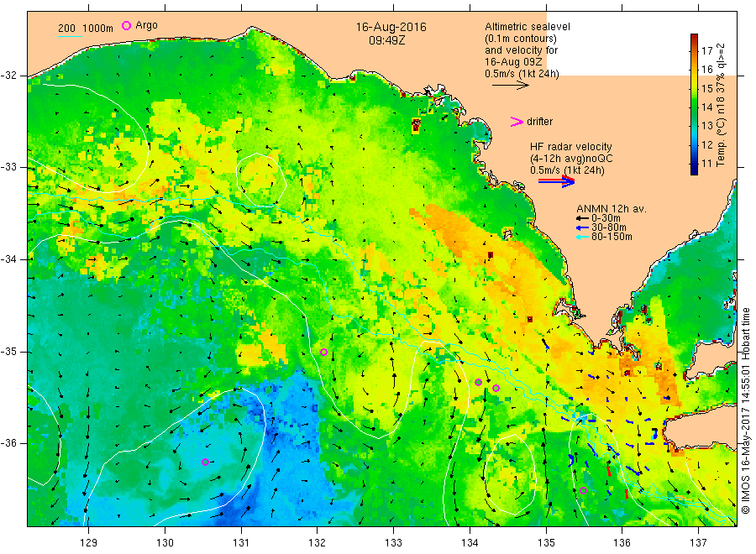
Task: Select the Argo float marker near 132°E 35°S
Action: (x=324, y=353)
